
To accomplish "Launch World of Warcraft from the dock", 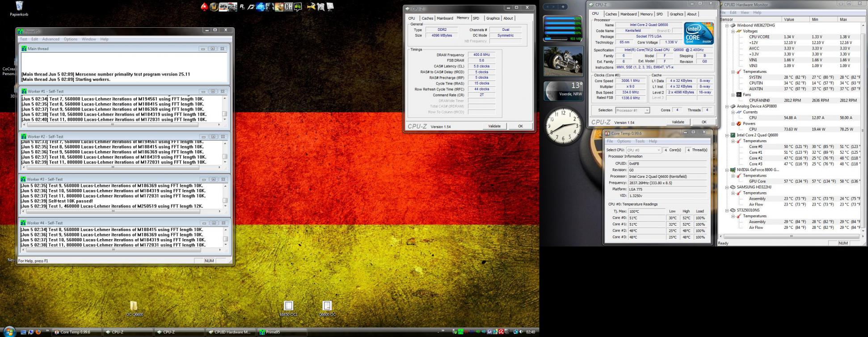I will [214, 7].
